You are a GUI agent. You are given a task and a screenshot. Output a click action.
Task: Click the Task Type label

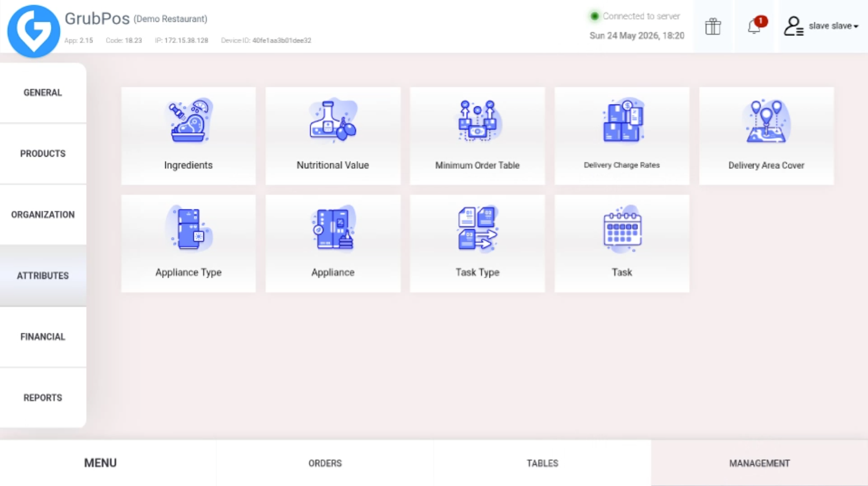(x=477, y=272)
